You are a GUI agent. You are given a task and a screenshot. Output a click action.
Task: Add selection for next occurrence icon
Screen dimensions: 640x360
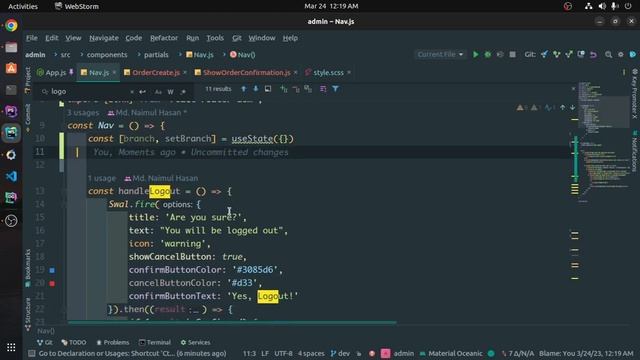click(284, 89)
